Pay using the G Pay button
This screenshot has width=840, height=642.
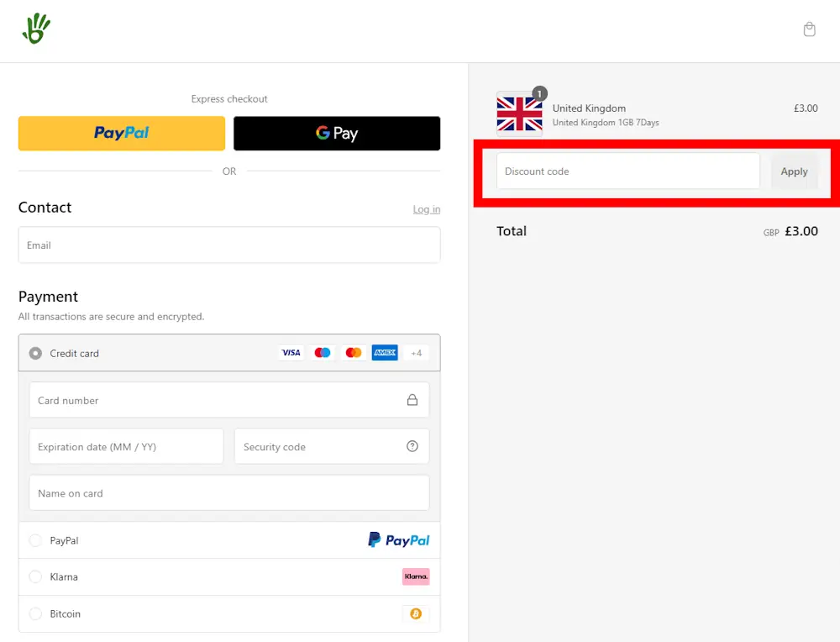[337, 133]
